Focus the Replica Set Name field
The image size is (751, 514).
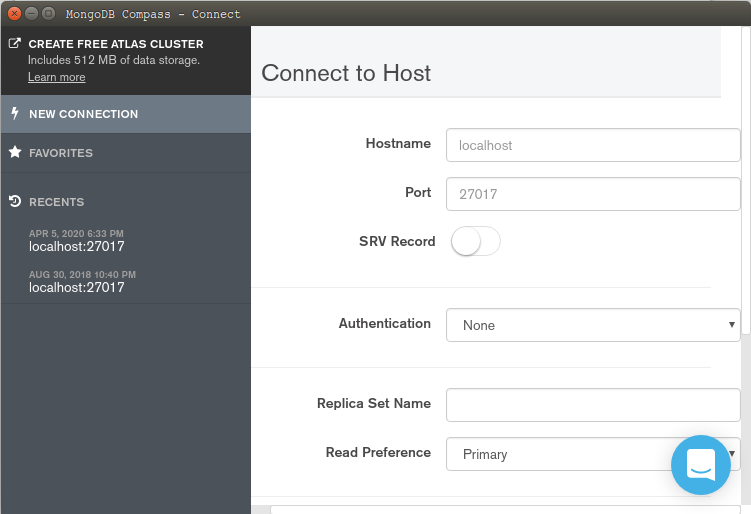[x=593, y=405]
